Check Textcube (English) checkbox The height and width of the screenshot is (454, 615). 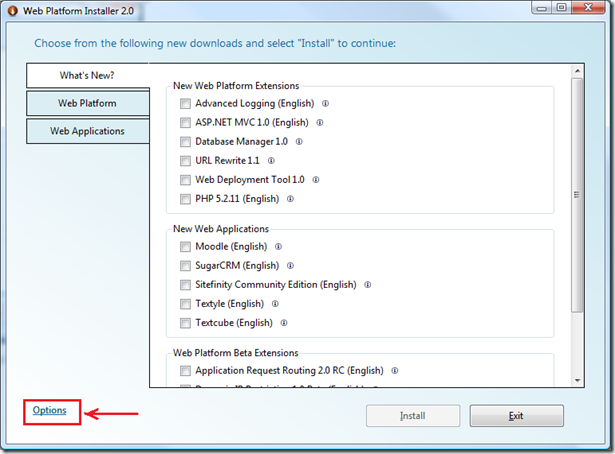point(185,323)
